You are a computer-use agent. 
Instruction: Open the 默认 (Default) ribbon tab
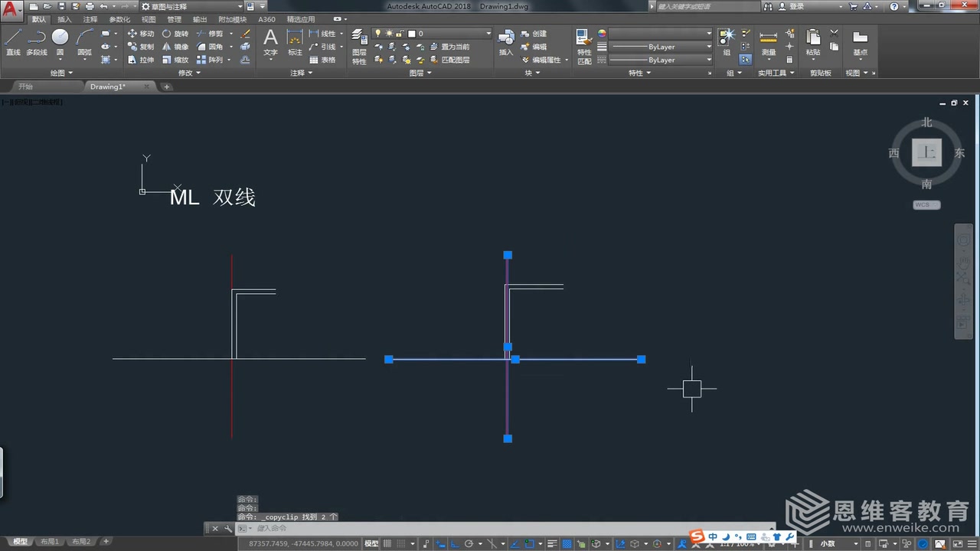point(39,19)
